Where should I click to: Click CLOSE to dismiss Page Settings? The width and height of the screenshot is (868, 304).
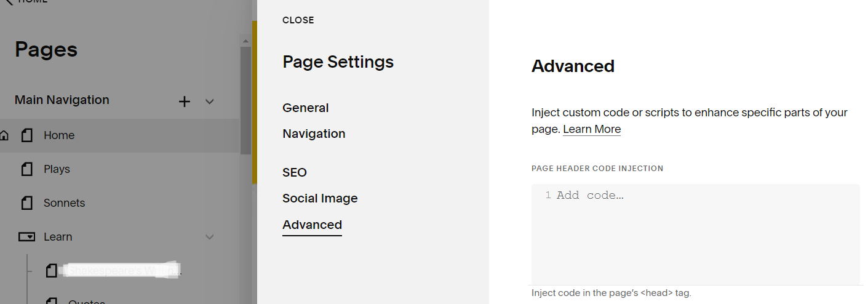pos(298,20)
